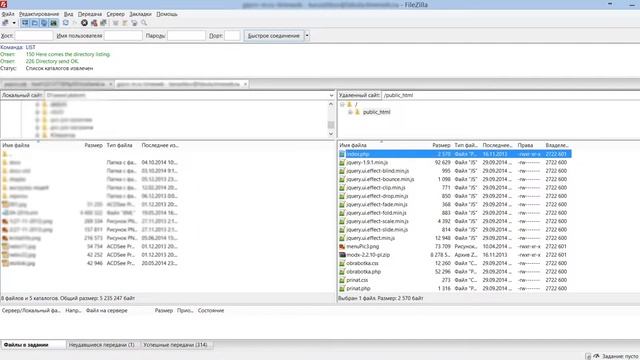Click the Порт input field
Screen dimensions: 640x360
tap(232, 36)
